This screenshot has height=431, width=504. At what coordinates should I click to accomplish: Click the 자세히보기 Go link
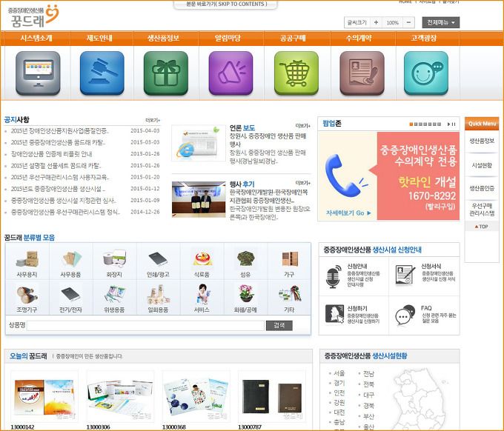pos(349,213)
